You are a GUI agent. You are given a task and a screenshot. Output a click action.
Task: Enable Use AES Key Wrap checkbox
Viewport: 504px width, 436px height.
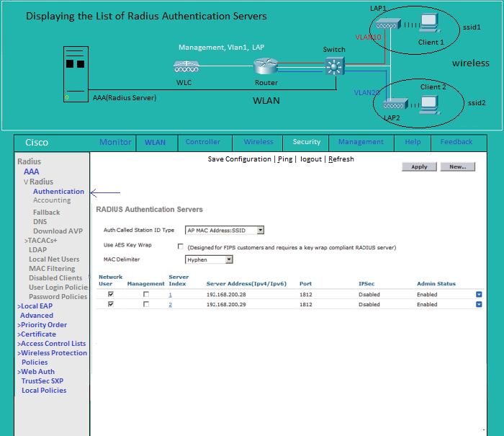[x=181, y=246]
